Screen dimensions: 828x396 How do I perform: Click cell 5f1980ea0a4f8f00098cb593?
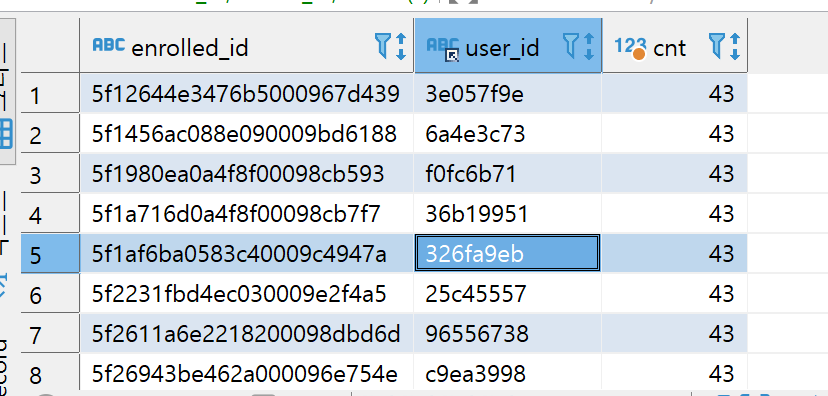247,174
